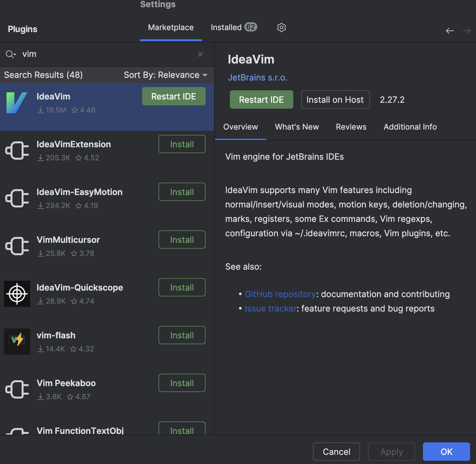Click the IdeaVimExtension plug icon

pos(17,151)
